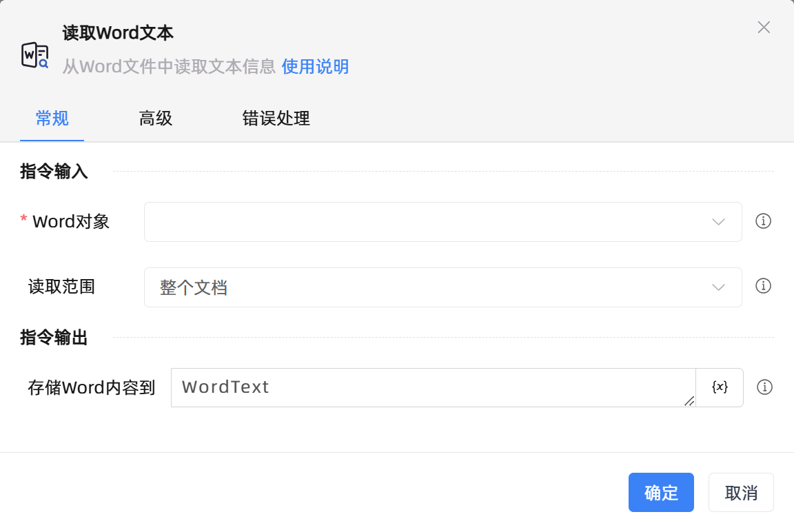Click the 读取范围 field label
Screen dimensions: 794x532
(x=62, y=287)
